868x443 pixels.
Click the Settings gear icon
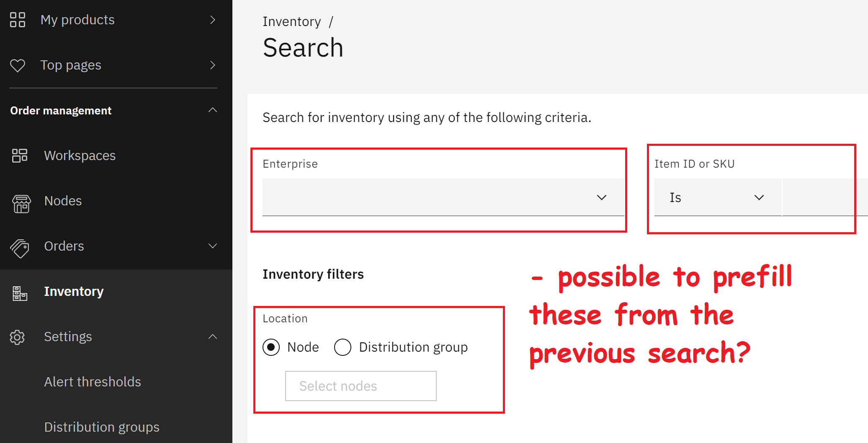pyautogui.click(x=18, y=337)
